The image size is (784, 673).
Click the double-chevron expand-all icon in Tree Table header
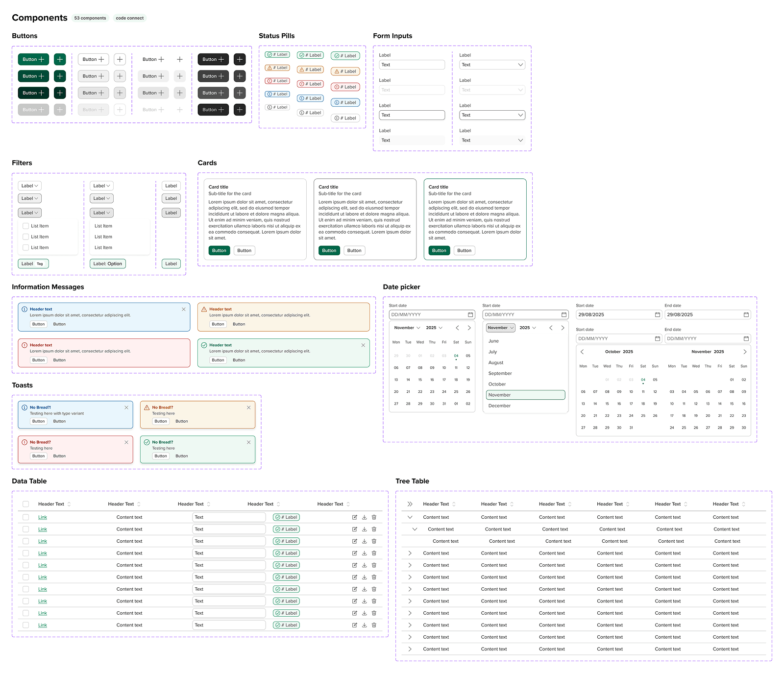click(410, 504)
